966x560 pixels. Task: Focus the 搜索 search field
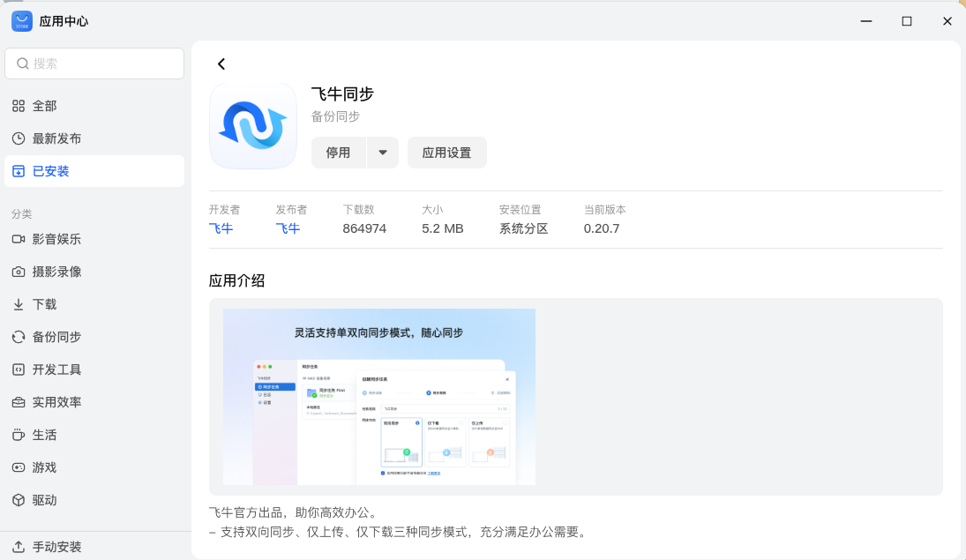tap(94, 63)
